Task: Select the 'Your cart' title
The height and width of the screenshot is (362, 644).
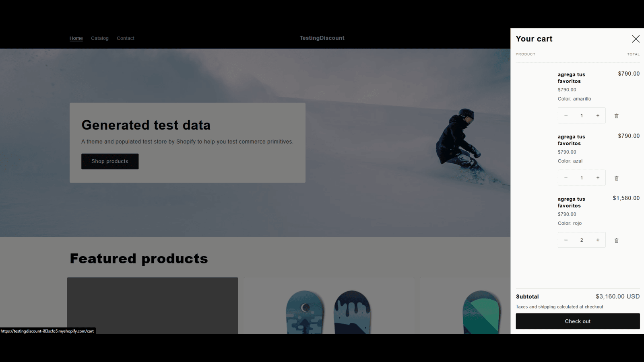Action: pyautogui.click(x=534, y=39)
